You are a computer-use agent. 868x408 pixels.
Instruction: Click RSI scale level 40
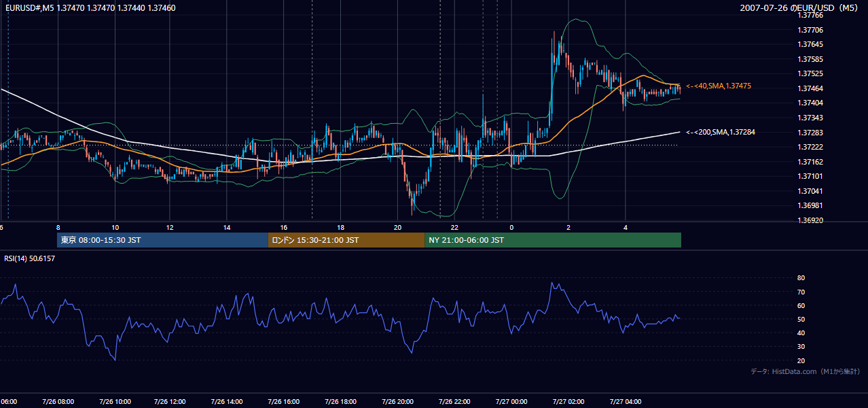(801, 333)
